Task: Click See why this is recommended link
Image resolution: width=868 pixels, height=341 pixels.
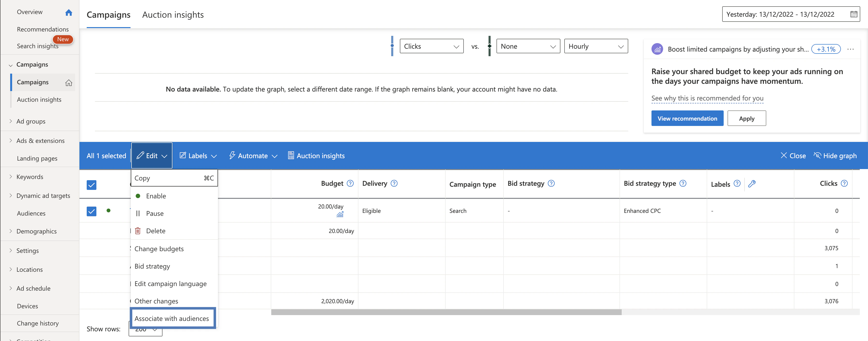Action: tap(707, 98)
